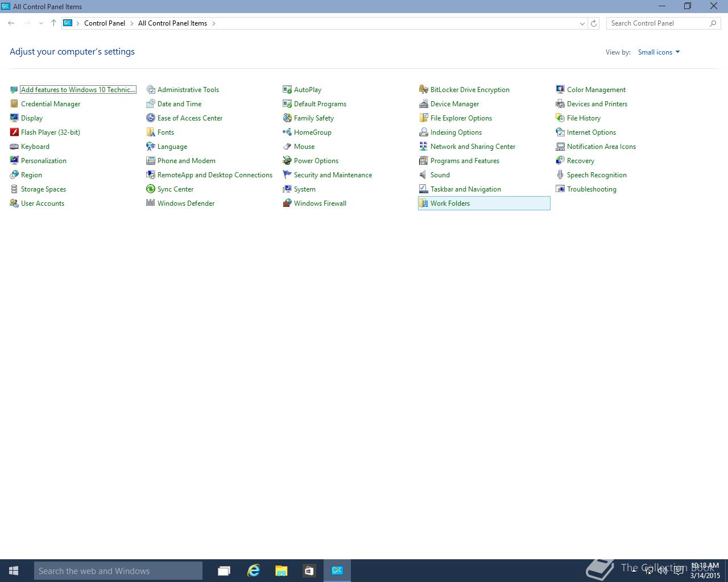Open Network and Sharing Center
This screenshot has width=728, height=582.
(x=473, y=147)
